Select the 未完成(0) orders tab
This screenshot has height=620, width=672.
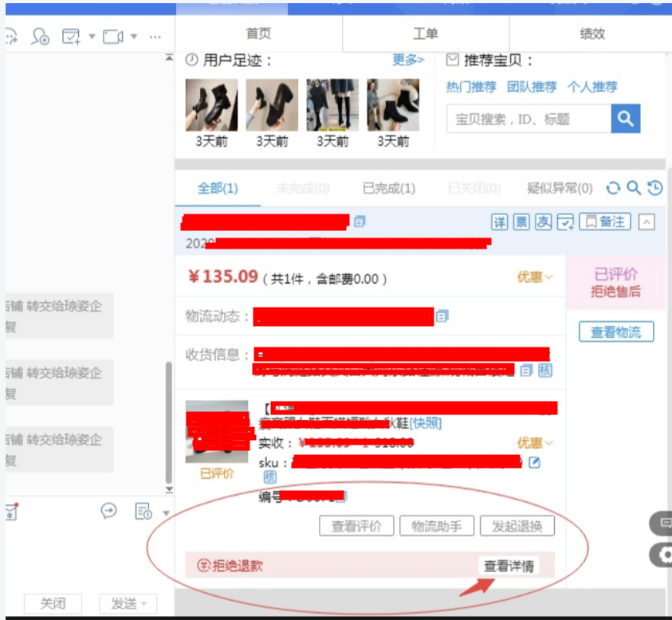303,188
